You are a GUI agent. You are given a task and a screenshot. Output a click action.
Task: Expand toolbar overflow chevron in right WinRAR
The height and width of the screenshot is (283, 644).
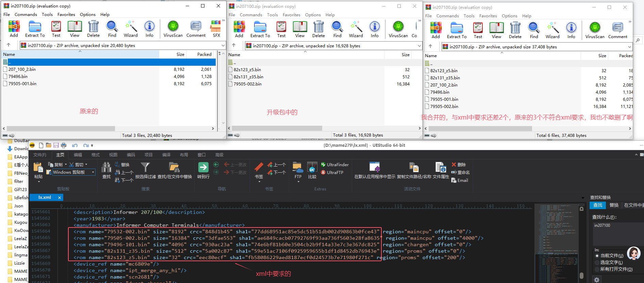[630, 22]
